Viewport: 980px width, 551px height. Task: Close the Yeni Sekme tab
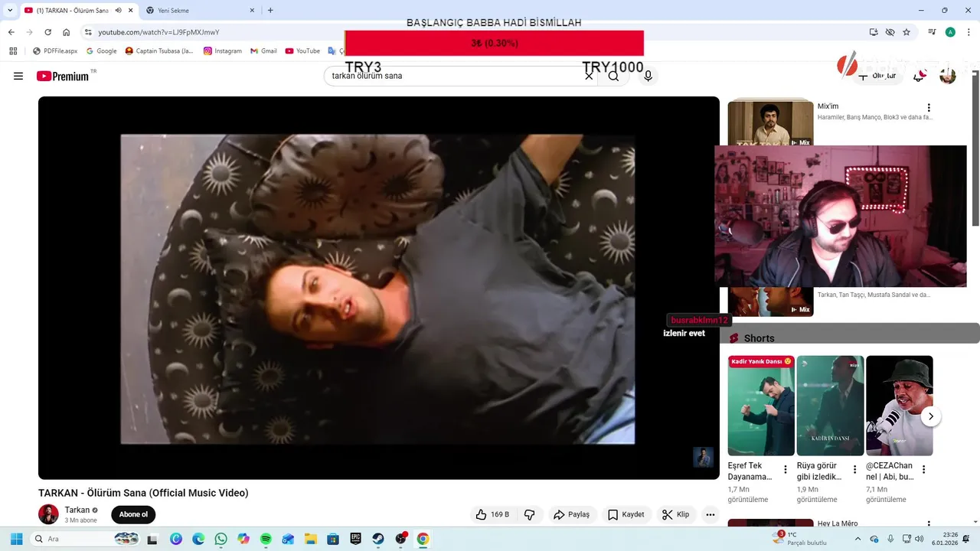click(251, 11)
